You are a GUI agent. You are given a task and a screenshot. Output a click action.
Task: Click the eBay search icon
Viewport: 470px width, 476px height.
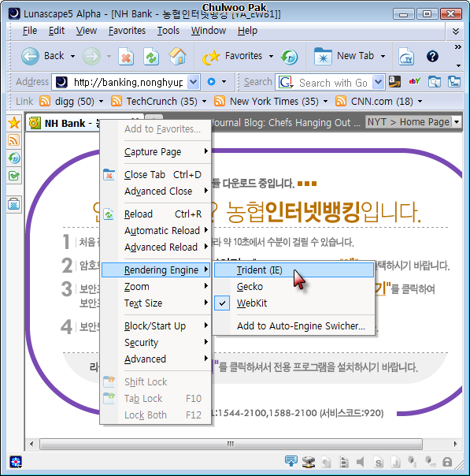[x=415, y=82]
